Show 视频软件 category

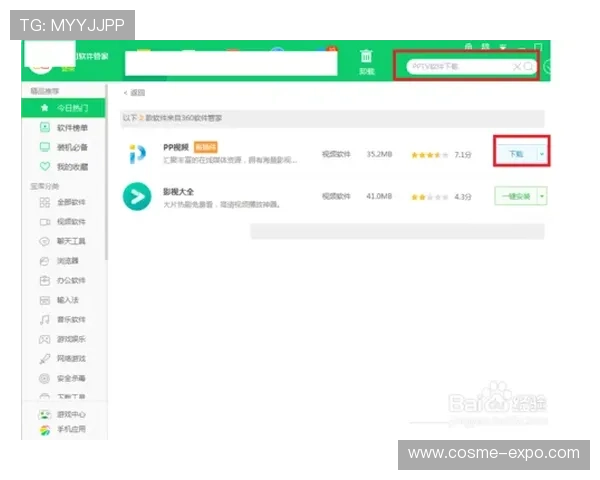[63, 222]
